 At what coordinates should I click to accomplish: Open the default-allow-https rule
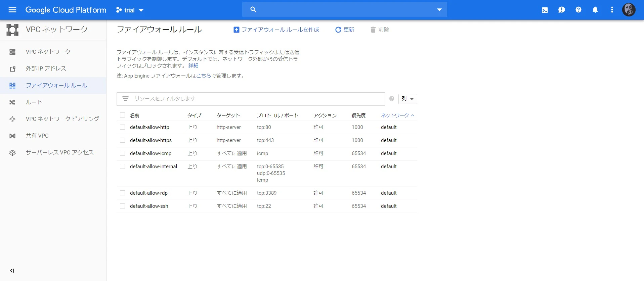tap(151, 140)
